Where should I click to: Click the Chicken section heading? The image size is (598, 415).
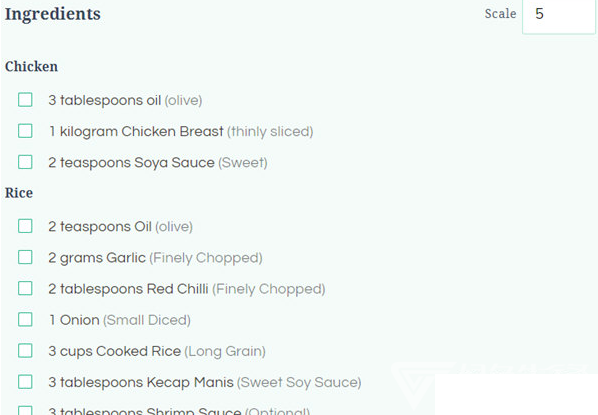(31, 66)
